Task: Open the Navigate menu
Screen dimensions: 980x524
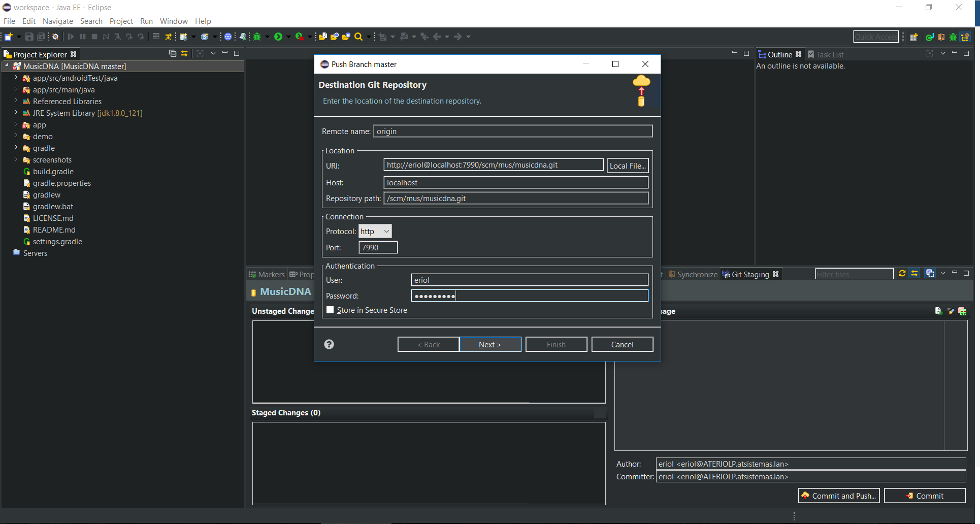Action: point(58,21)
